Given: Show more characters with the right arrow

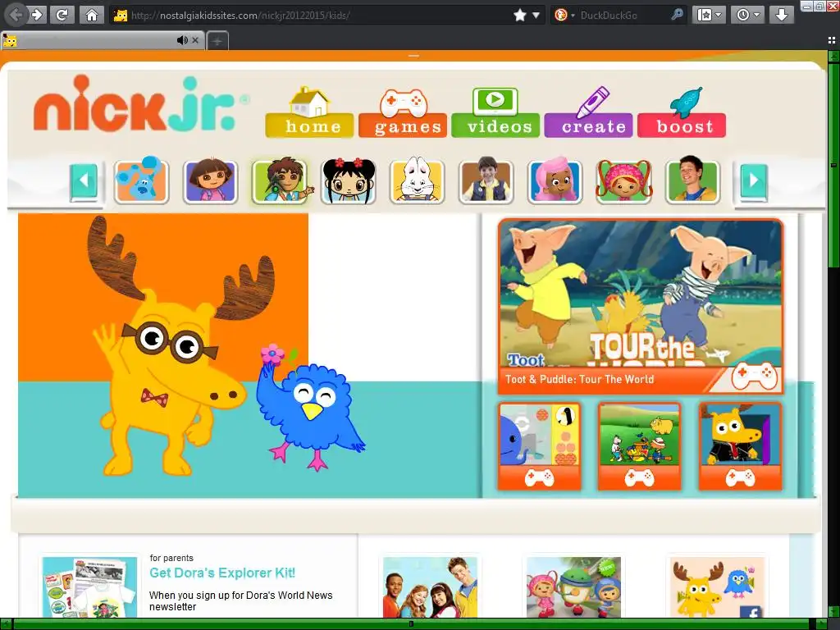Looking at the screenshot, I should point(753,181).
